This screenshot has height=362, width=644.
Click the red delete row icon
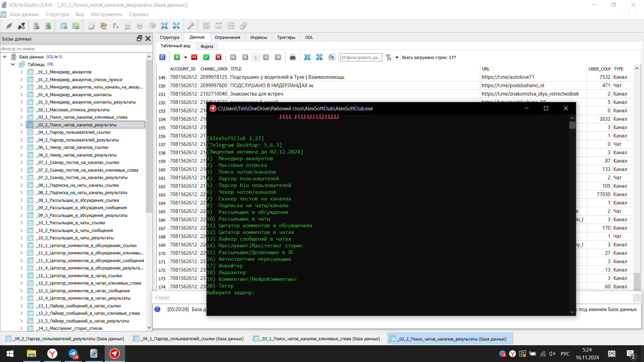pos(194,57)
